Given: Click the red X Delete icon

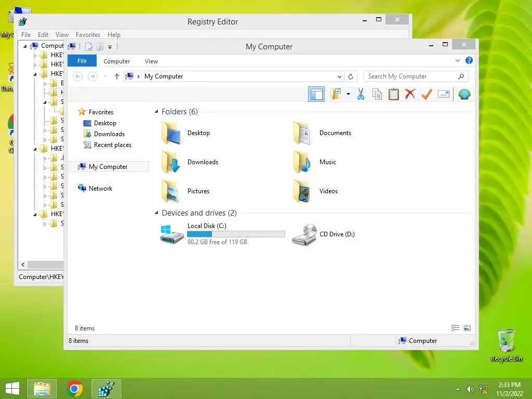Looking at the screenshot, I should pos(410,94).
